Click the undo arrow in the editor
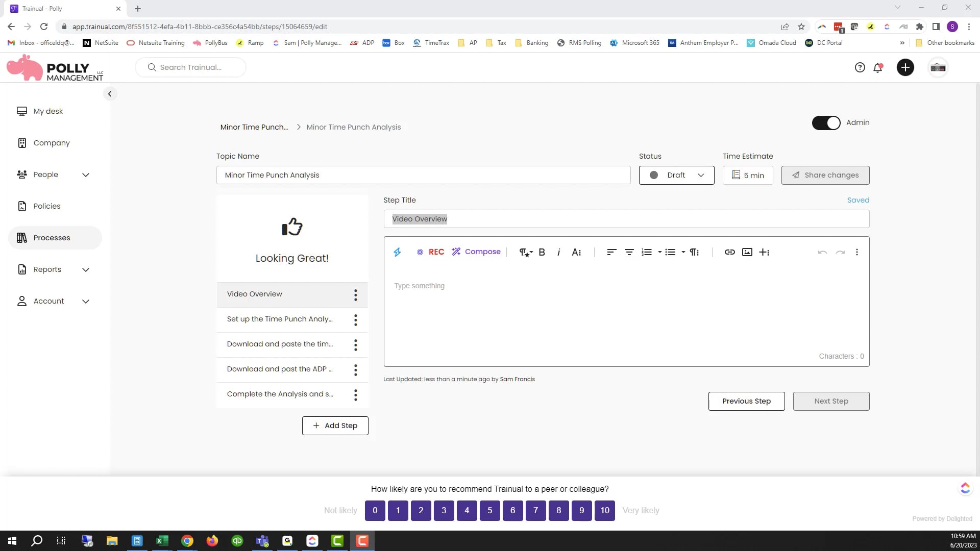The width and height of the screenshot is (980, 551). pos(822,252)
